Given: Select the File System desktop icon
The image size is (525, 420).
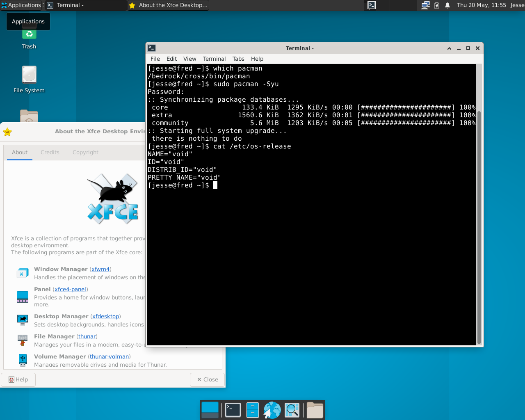Looking at the screenshot, I should click(29, 80).
